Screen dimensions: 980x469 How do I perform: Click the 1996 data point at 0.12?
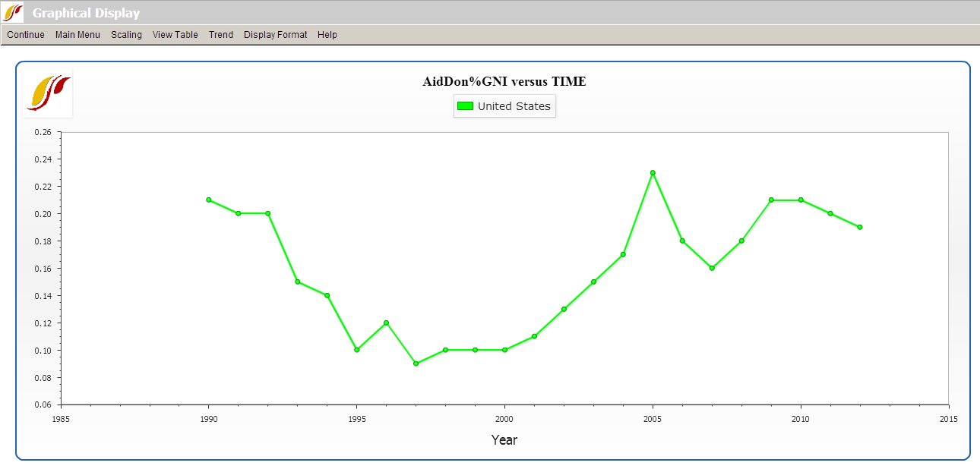pos(386,323)
